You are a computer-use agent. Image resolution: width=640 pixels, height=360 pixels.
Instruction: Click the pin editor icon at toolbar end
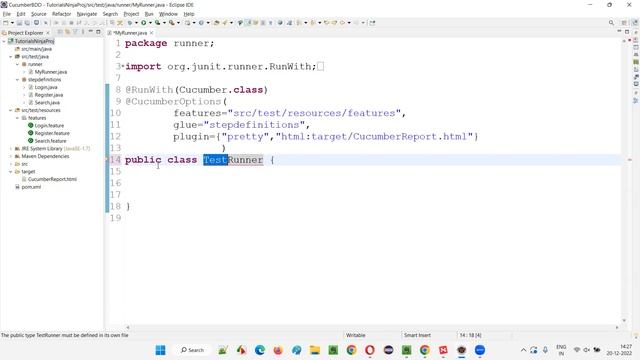click(x=372, y=23)
